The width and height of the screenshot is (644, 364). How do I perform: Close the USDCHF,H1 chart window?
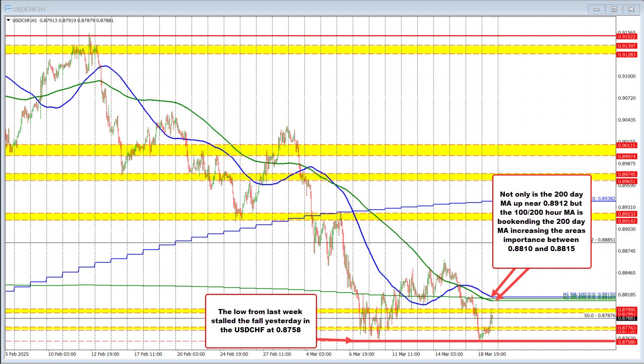tap(630, 9)
